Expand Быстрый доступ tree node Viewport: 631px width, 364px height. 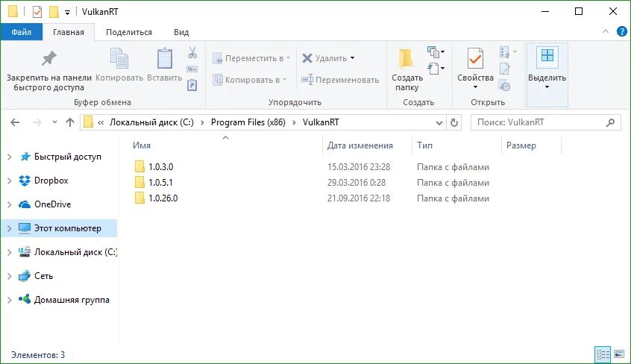[x=10, y=157]
